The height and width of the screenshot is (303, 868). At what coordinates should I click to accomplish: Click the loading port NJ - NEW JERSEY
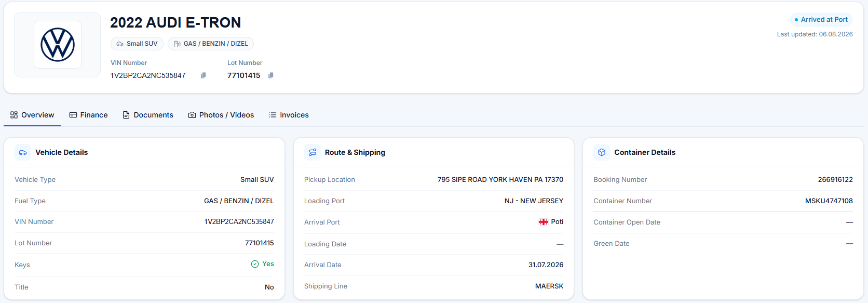pyautogui.click(x=534, y=201)
